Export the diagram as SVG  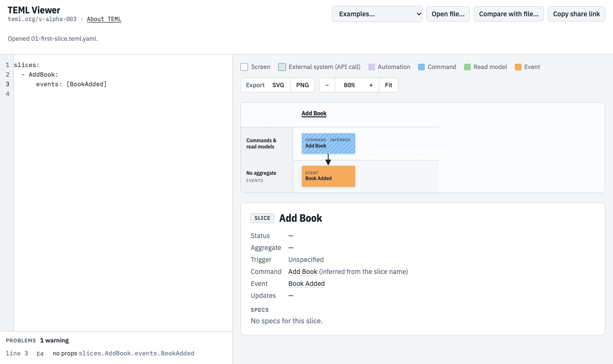278,85
